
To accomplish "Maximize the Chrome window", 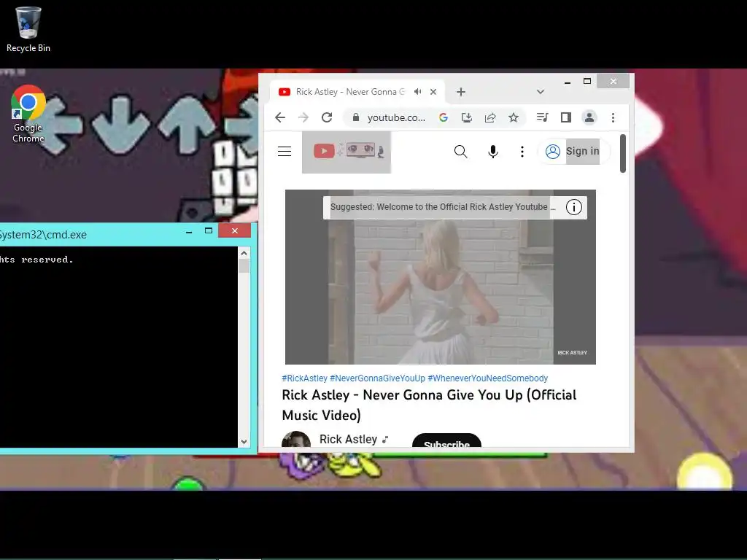I will click(x=587, y=82).
